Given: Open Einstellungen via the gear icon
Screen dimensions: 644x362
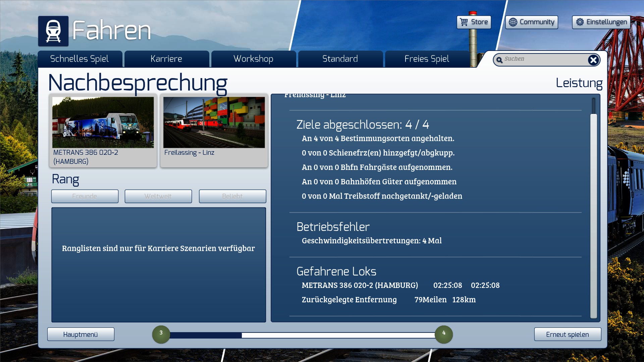Looking at the screenshot, I should (x=580, y=22).
